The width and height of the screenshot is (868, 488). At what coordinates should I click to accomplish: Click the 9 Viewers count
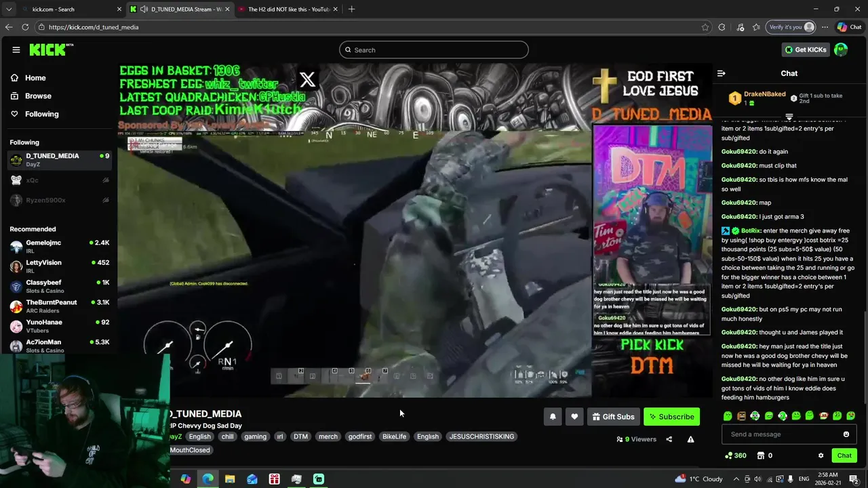pos(637,439)
